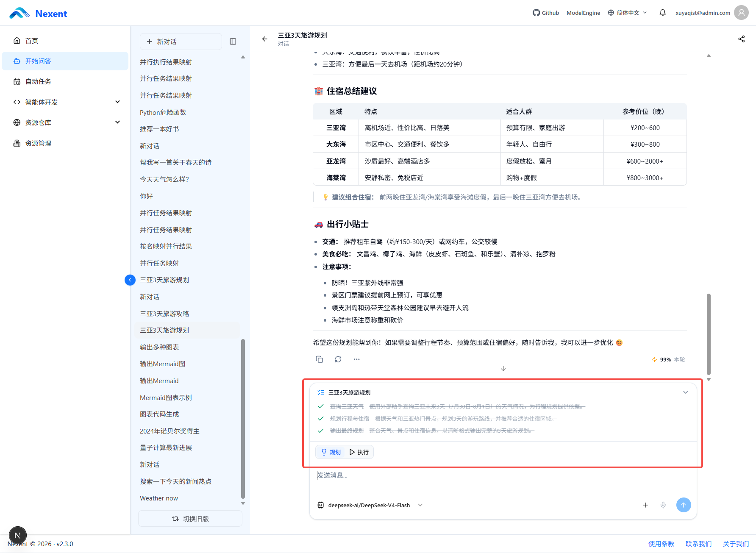
Task: Click the lightning usage icon next to 99%
Action: point(655,360)
